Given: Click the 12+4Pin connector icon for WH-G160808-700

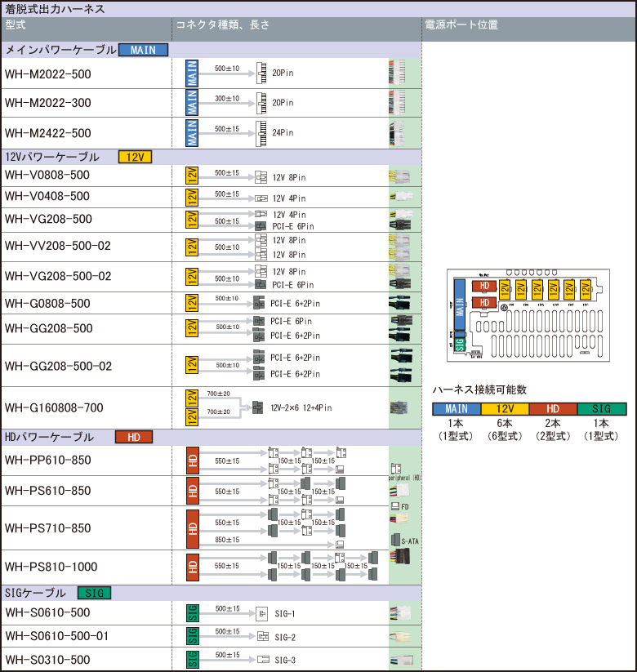Looking at the screenshot, I should click(x=258, y=407).
